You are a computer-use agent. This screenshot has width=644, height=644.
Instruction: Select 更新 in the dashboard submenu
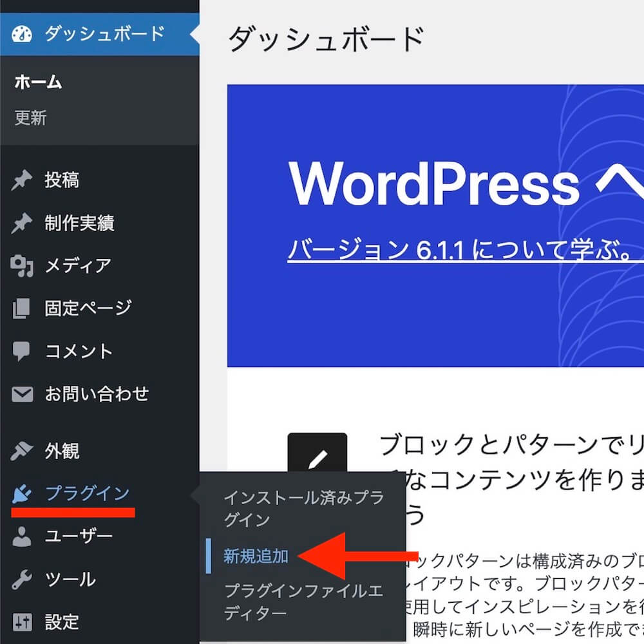(x=31, y=118)
